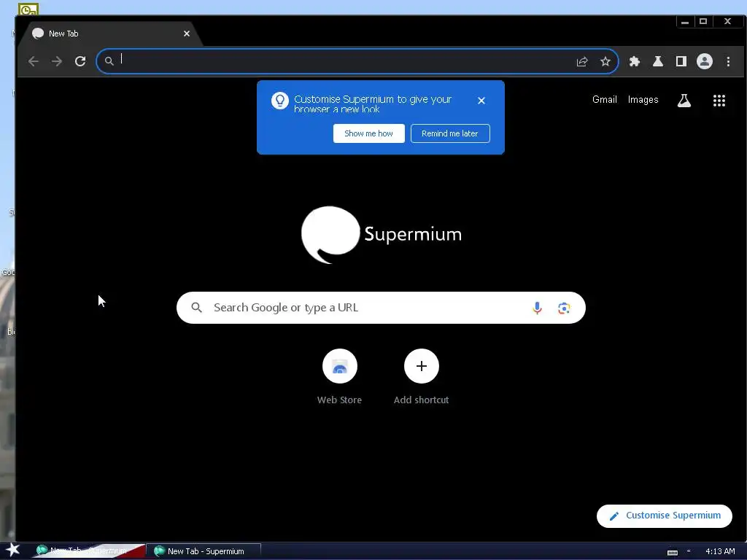Start voice search with the microphone
This screenshot has width=747, height=560.
click(537, 308)
